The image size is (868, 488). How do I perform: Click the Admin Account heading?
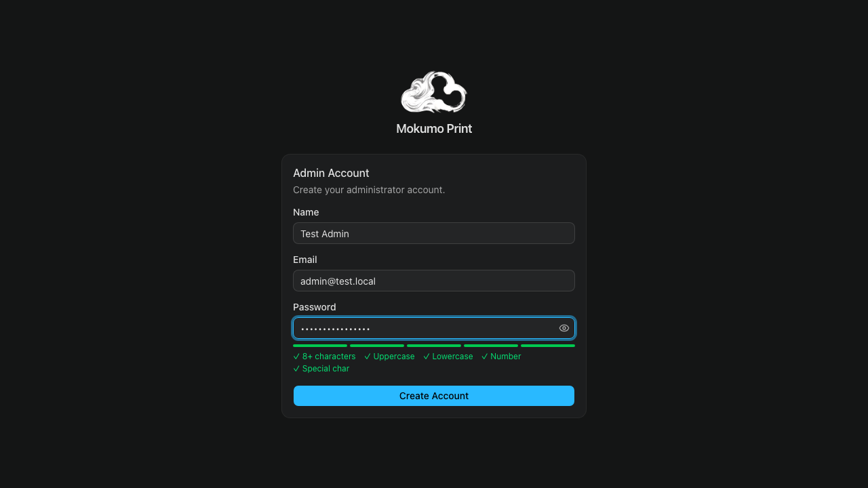(331, 173)
